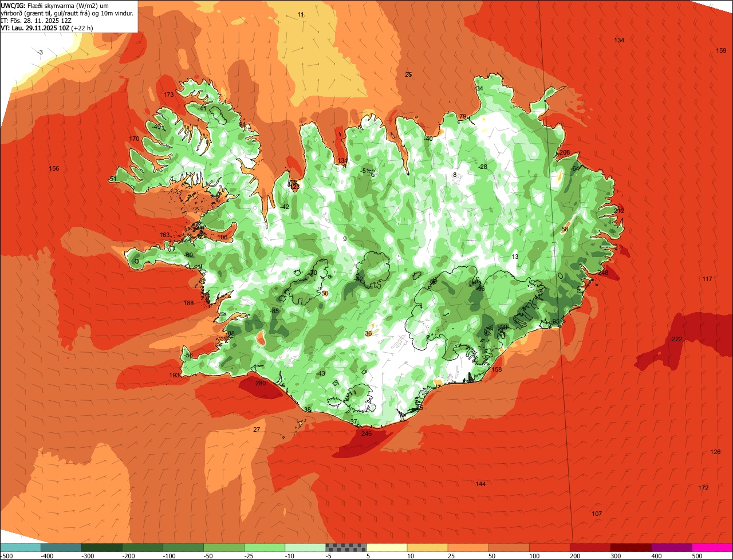
Task: Click the map value '-28' in northeast Iceland
Action: [x=483, y=167]
